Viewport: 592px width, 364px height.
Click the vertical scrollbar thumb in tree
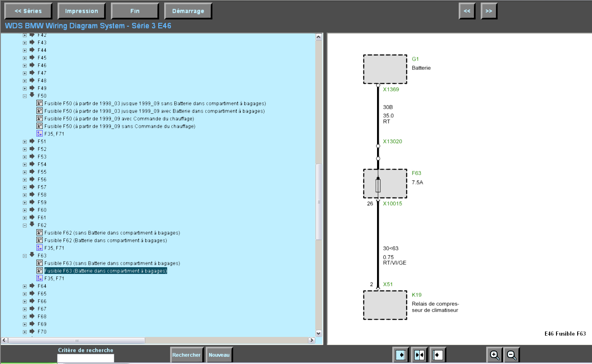tap(319, 202)
